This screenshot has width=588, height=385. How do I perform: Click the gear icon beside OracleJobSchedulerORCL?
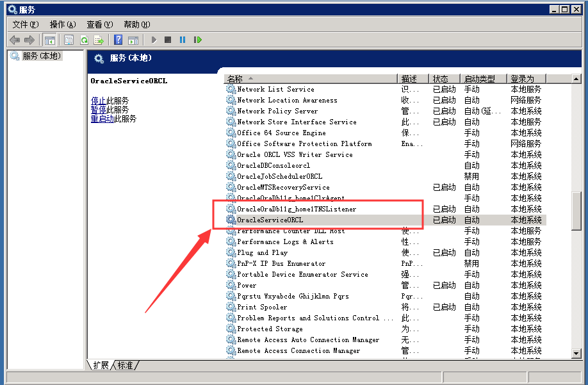(x=231, y=176)
